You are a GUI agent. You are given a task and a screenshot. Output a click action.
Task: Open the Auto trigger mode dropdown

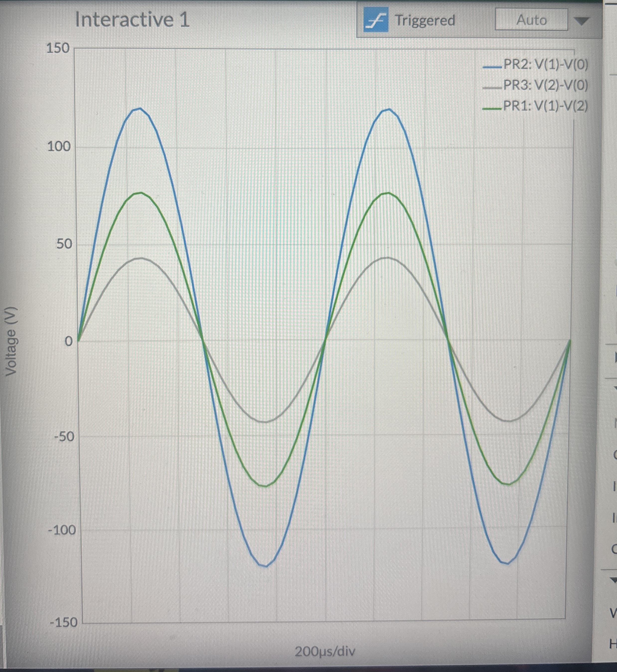[531, 20]
